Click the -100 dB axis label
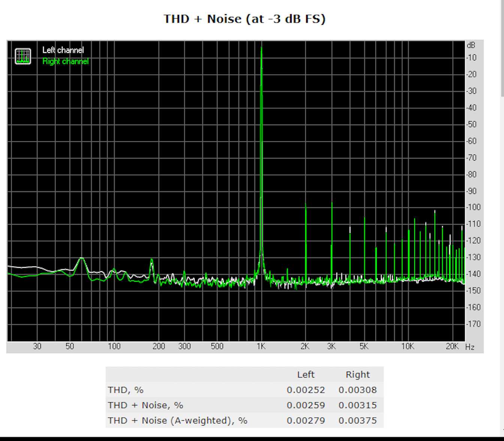This screenshot has height=441, width=504. coord(473,207)
